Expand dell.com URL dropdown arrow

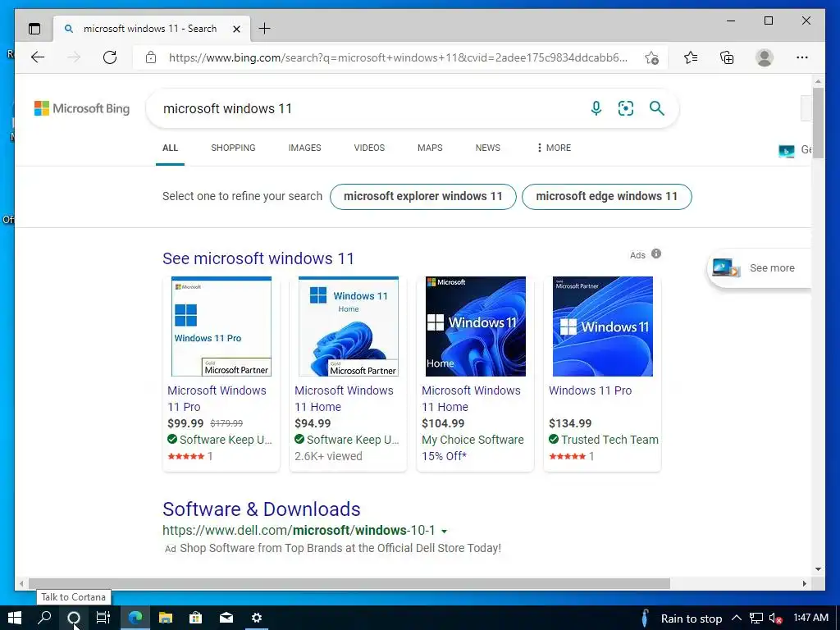(444, 532)
